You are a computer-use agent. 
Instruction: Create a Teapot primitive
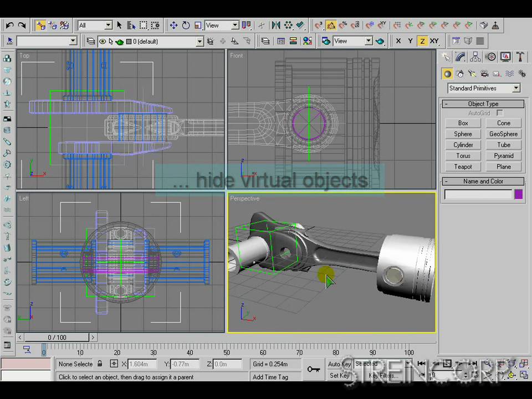[x=463, y=167]
